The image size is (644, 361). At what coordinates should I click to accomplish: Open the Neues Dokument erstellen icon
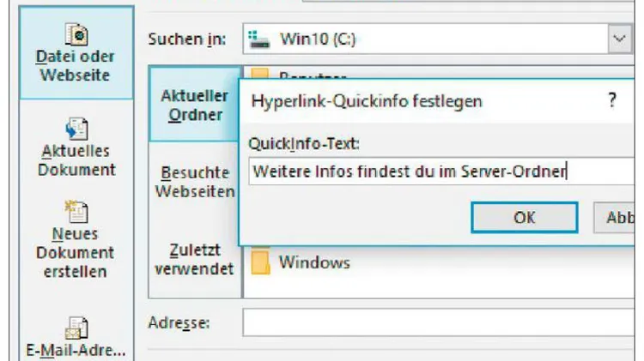[76, 211]
